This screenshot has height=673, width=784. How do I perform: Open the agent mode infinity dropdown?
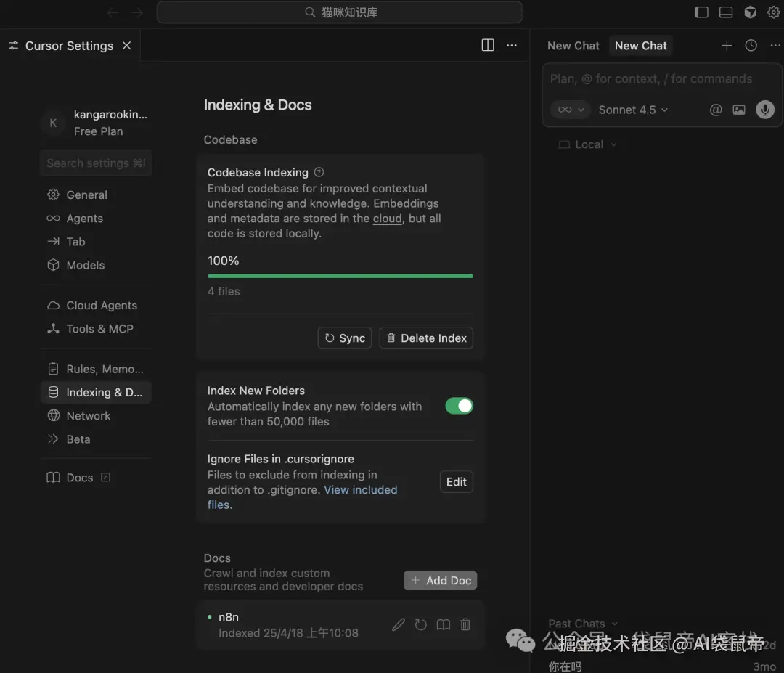569,110
